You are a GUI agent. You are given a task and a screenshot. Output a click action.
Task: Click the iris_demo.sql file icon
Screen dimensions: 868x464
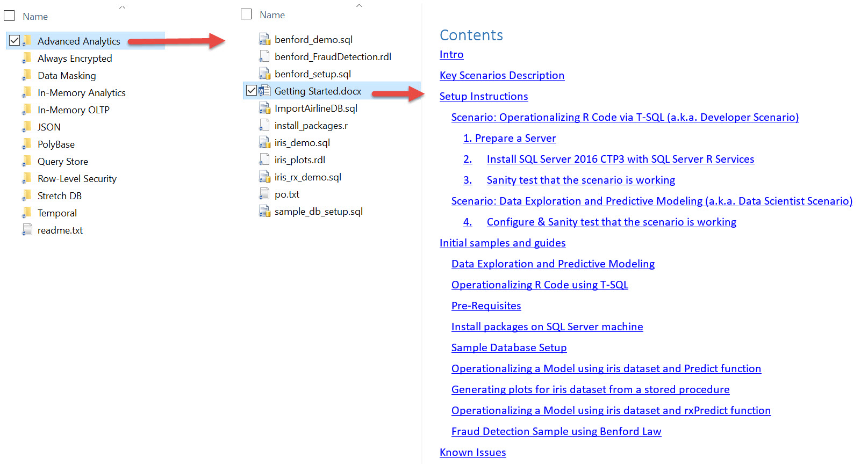(x=264, y=142)
